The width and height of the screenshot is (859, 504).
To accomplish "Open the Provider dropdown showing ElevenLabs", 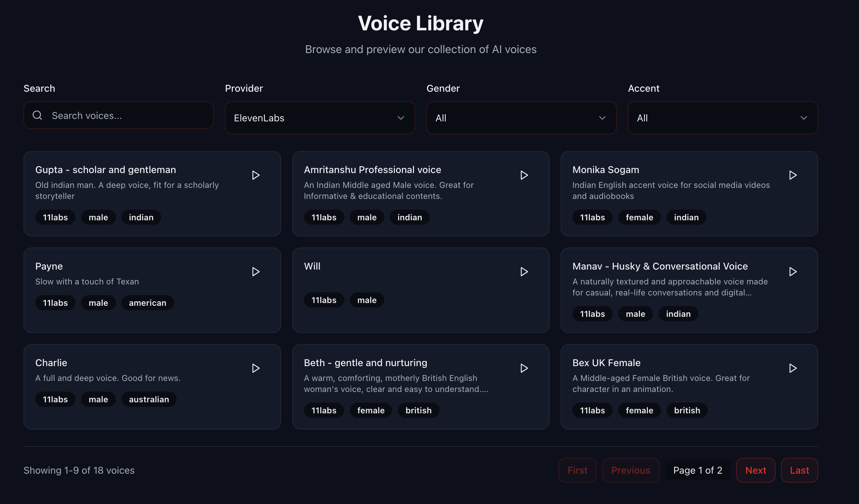I will 319,118.
